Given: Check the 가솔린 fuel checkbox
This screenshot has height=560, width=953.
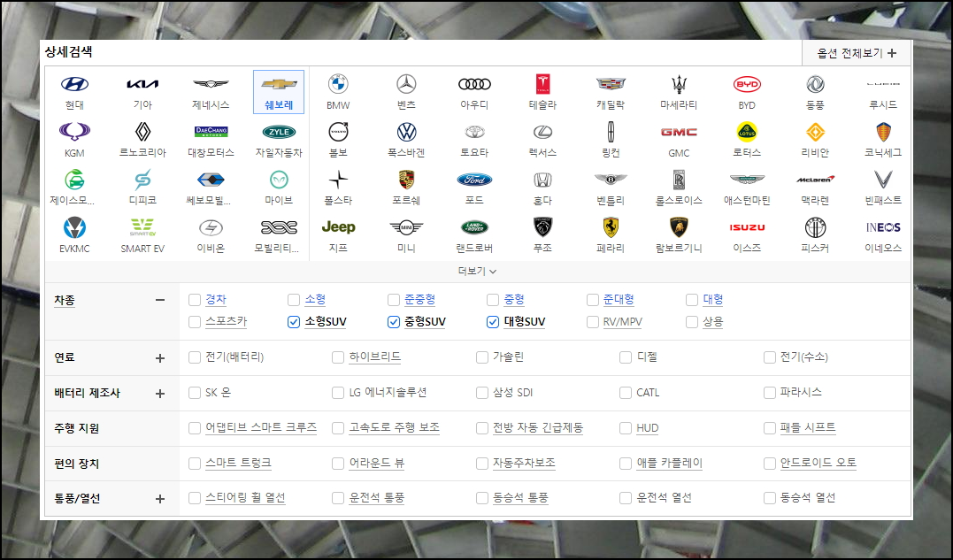Looking at the screenshot, I should (482, 357).
